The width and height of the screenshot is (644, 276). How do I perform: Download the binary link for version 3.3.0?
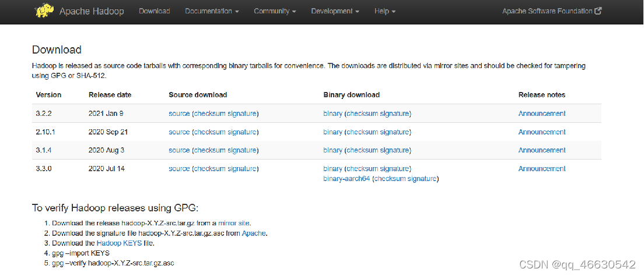pyautogui.click(x=332, y=168)
